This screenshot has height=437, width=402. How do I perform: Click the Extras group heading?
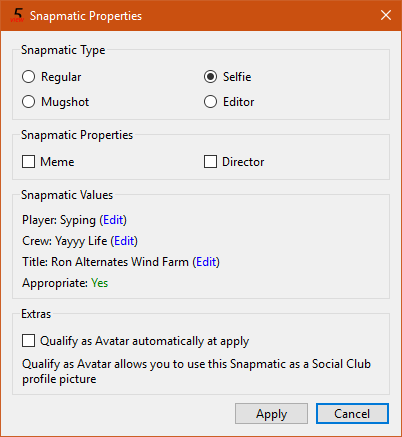point(36,314)
